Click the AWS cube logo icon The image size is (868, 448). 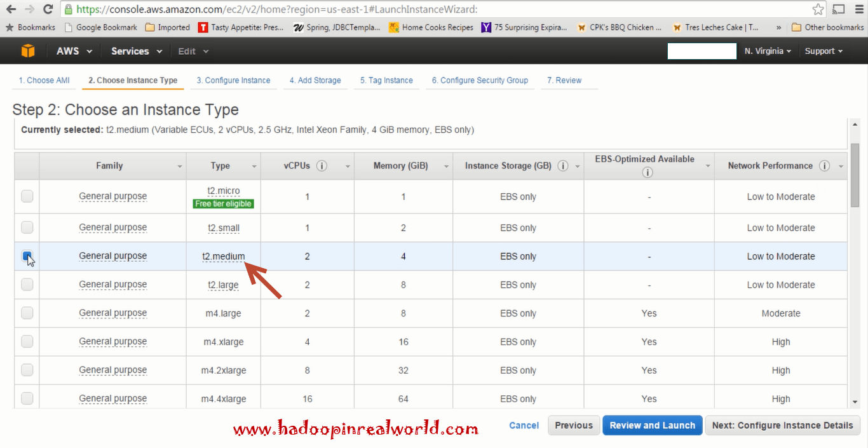pyautogui.click(x=27, y=51)
